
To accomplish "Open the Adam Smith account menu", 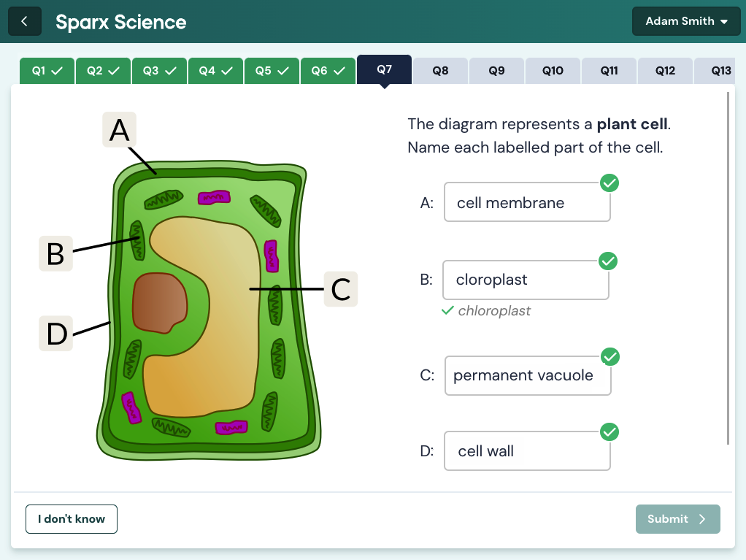I will click(x=685, y=20).
